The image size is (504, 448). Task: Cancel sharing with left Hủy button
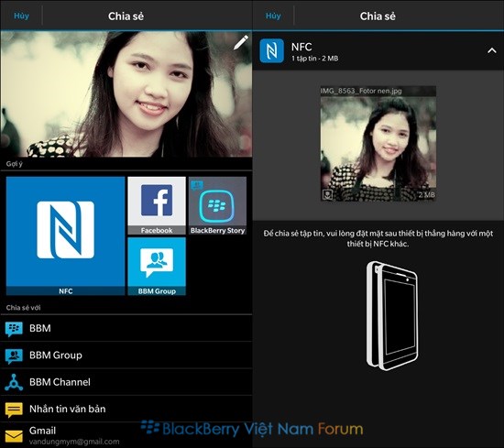[x=22, y=16]
